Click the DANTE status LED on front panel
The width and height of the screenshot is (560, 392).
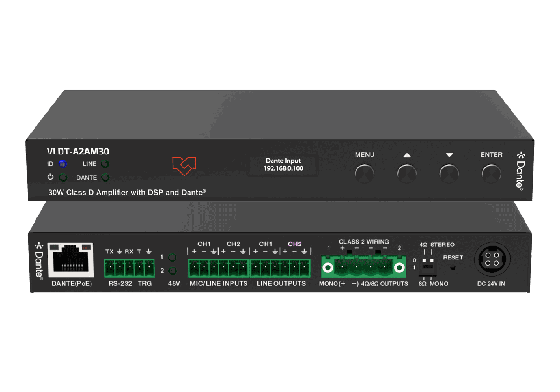tap(105, 177)
